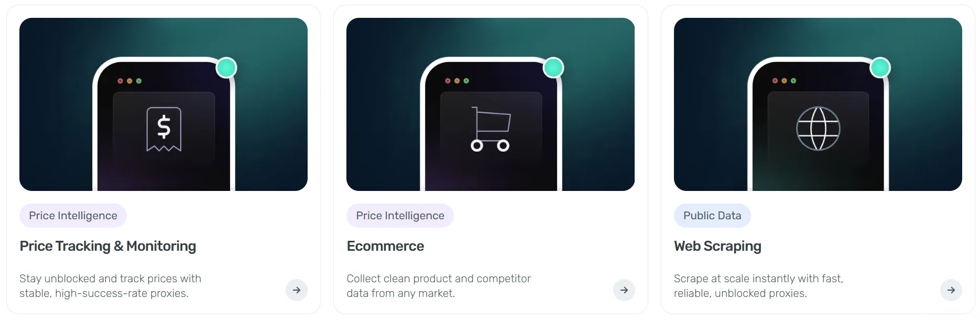Viewport: 980px width, 320px height.
Task: Open the Price Tracking & Monitoring heading
Action: 108,246
